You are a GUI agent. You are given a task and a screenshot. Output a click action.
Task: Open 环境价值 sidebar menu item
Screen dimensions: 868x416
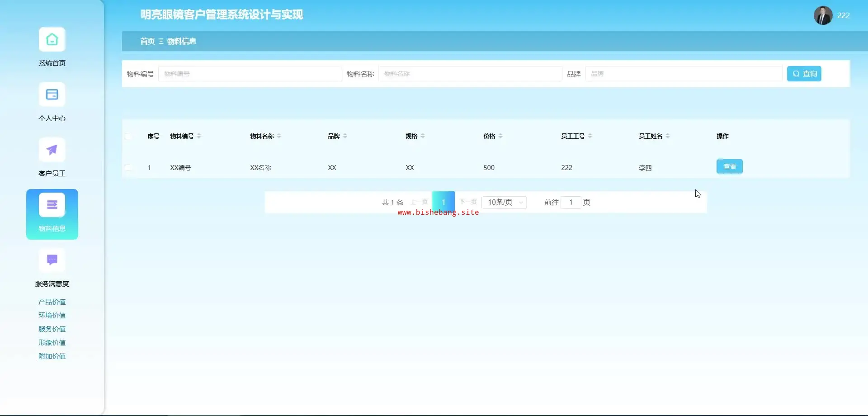point(52,316)
